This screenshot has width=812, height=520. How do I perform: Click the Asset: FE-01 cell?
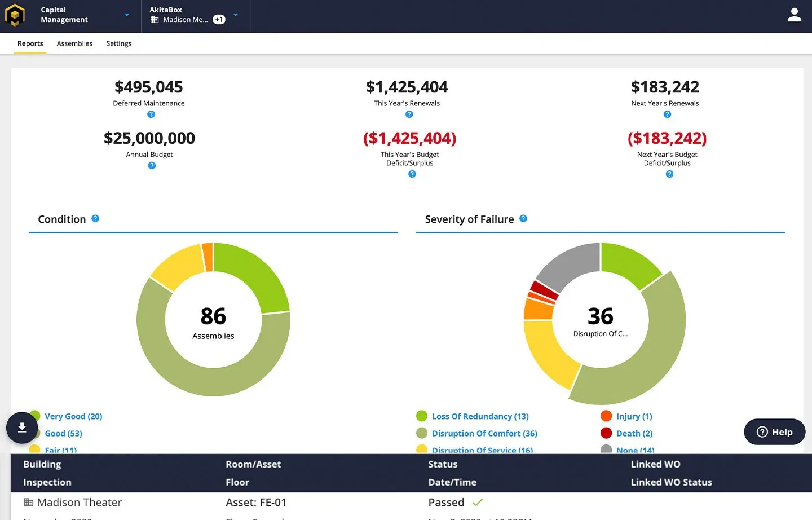[x=256, y=503]
